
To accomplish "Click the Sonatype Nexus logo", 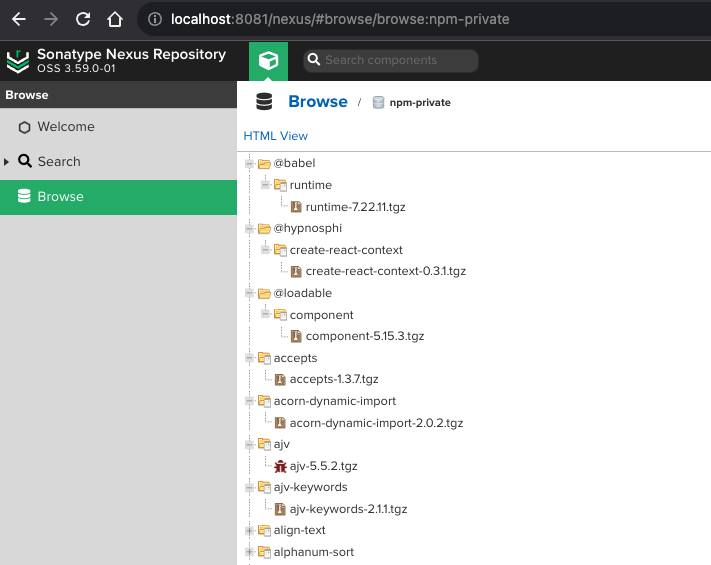I will pos(18,61).
